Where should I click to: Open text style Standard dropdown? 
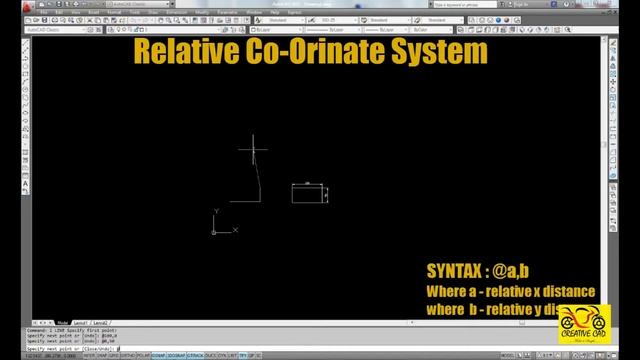point(284,20)
